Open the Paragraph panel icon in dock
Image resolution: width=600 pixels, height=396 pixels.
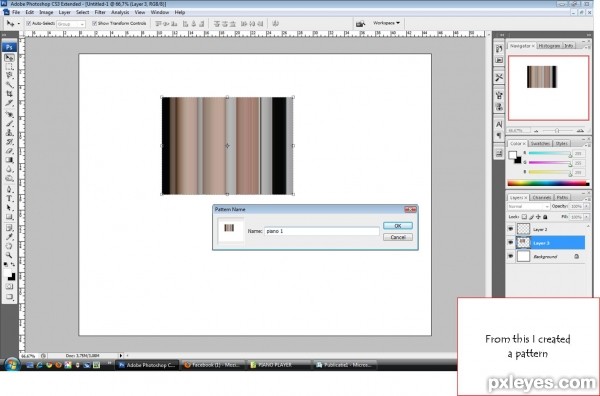(x=499, y=135)
